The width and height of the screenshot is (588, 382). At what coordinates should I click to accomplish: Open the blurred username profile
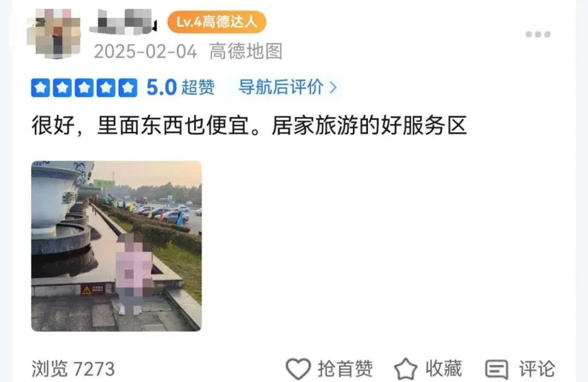click(124, 21)
